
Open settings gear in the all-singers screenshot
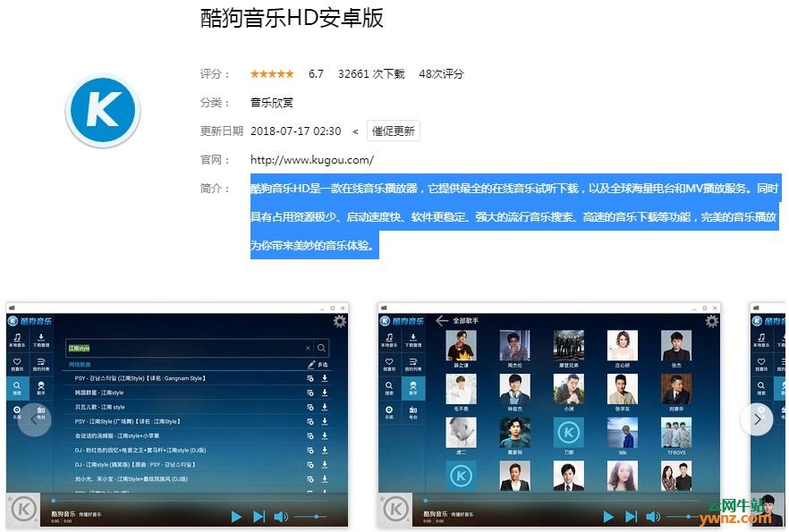[x=711, y=321]
